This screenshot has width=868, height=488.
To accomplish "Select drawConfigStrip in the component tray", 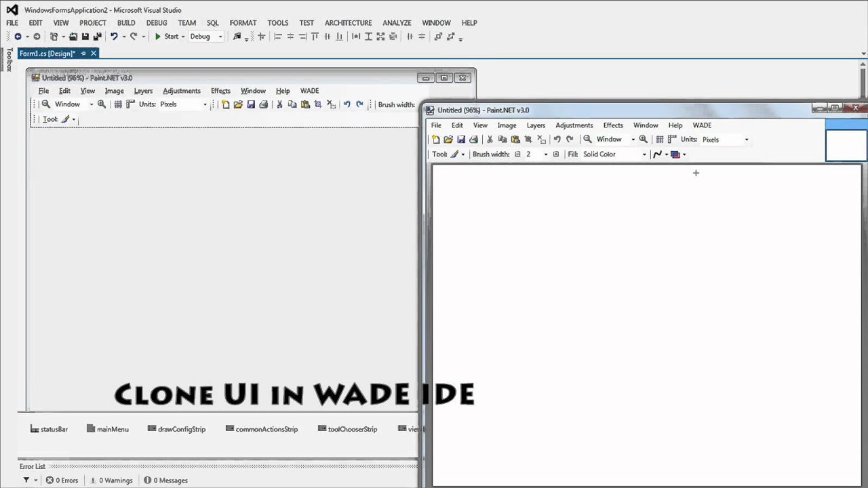I will (x=177, y=429).
